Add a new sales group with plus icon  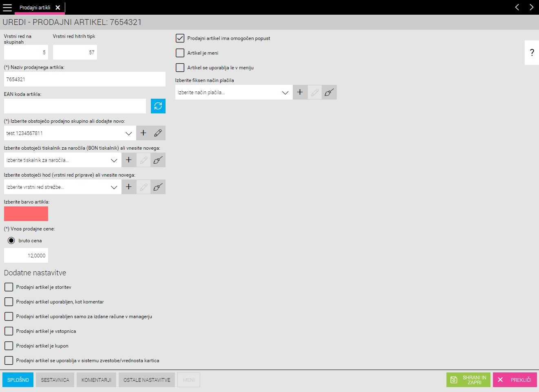144,133
